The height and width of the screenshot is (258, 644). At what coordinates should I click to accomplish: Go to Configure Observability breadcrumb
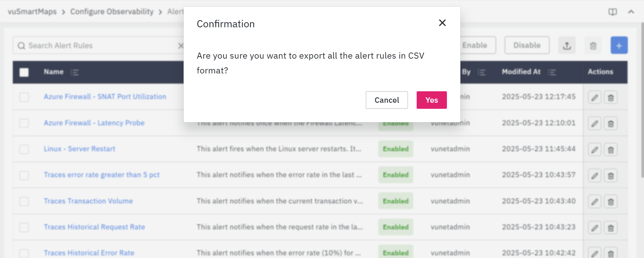(x=112, y=12)
